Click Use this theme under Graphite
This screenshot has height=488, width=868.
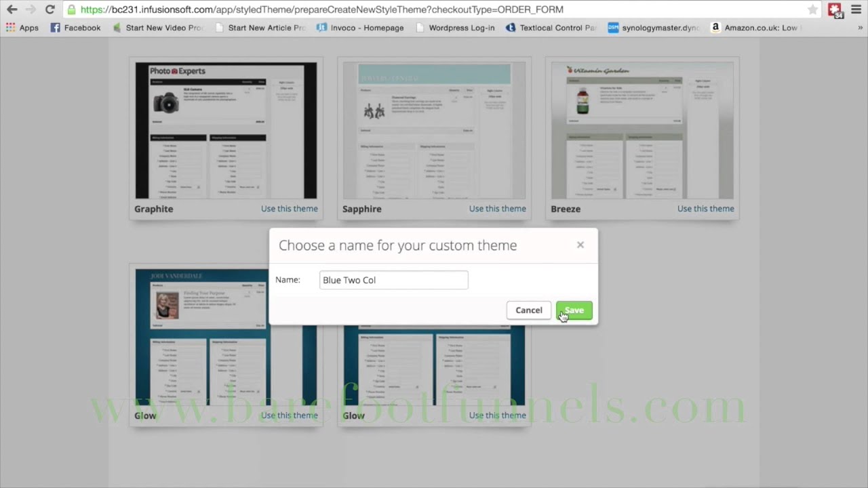(x=290, y=209)
